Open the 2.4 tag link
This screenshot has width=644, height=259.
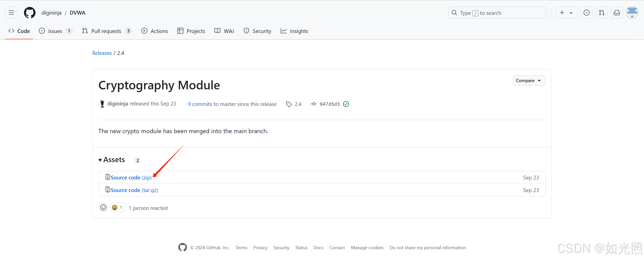tap(298, 104)
